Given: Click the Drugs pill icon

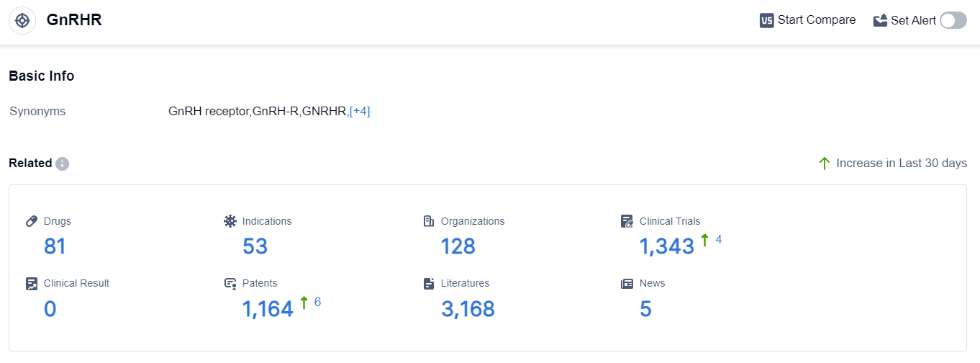Looking at the screenshot, I should point(32,221).
